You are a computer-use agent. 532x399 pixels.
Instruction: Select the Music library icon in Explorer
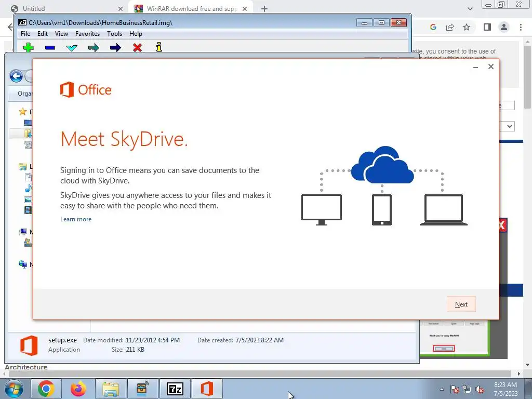coord(28,188)
